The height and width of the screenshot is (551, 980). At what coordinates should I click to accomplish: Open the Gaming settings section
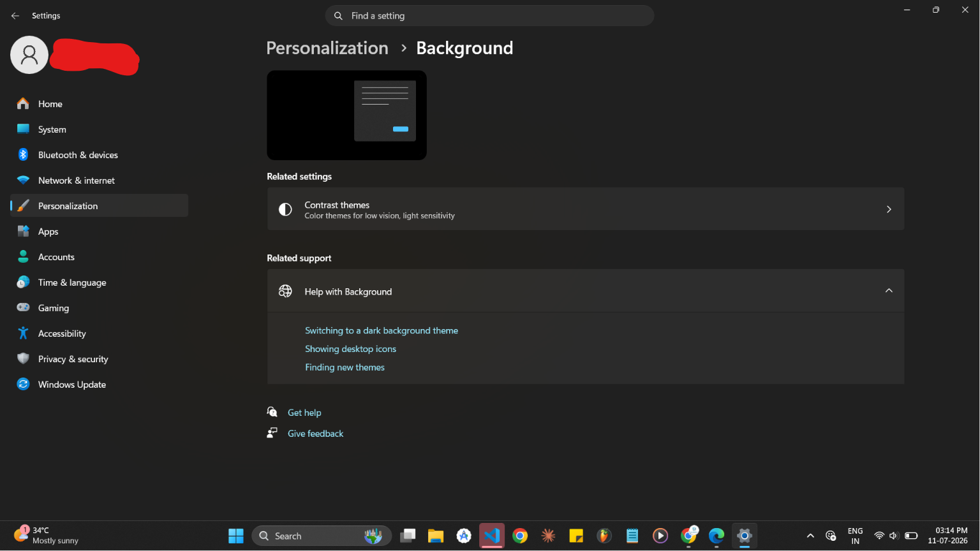99,308
